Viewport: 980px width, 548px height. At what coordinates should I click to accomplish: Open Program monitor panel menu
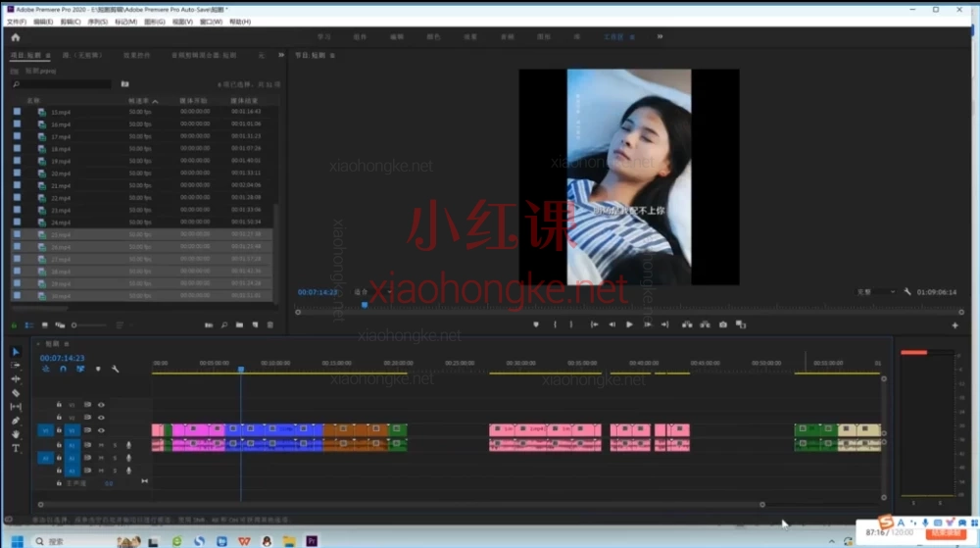tap(332, 56)
